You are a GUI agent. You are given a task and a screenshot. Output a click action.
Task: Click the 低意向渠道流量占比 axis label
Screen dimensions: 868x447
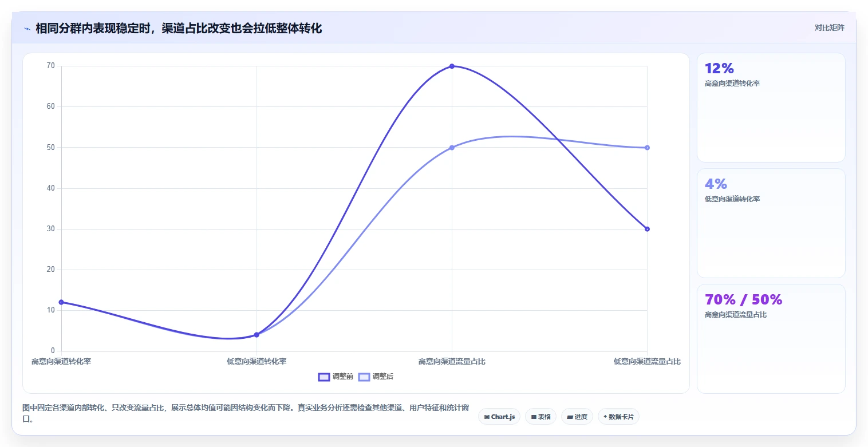point(647,362)
